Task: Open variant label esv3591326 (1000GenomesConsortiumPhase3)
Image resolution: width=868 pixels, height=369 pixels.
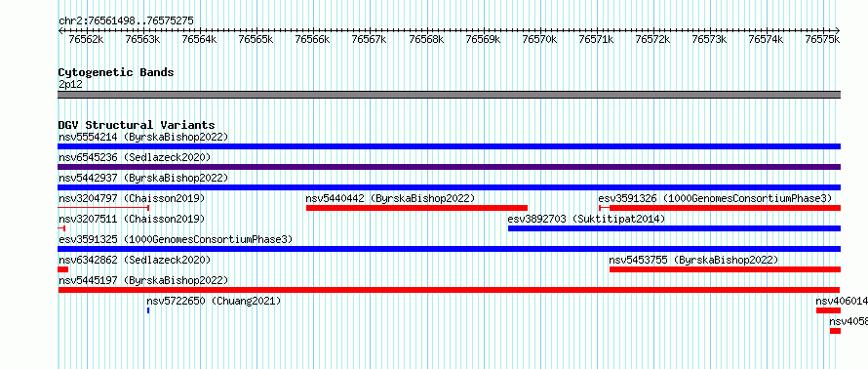Action: pyautogui.click(x=715, y=198)
